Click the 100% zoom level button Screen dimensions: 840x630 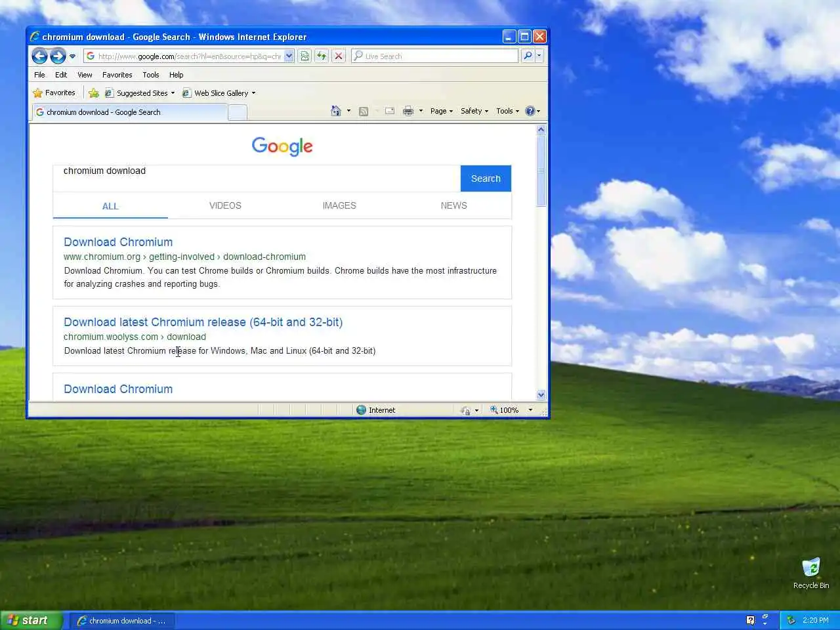(x=504, y=410)
